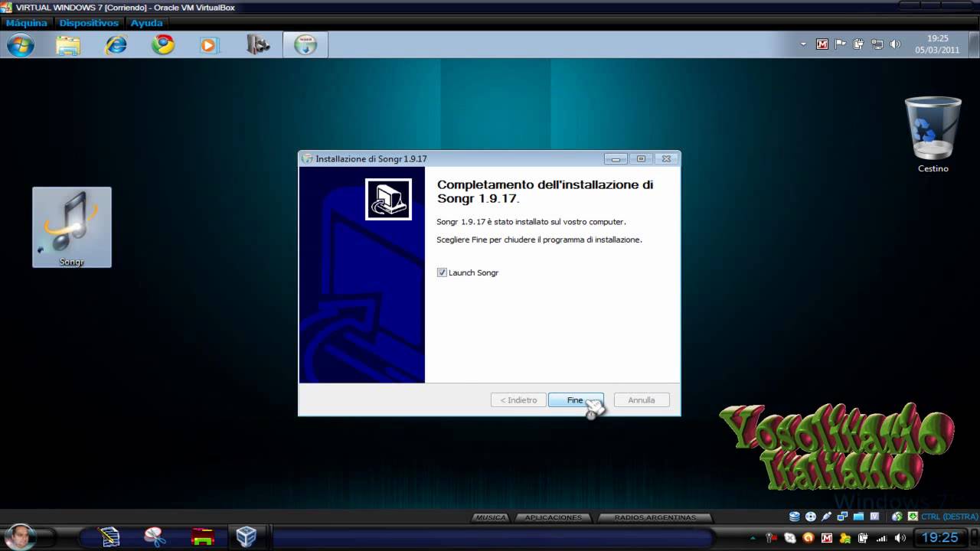Open the Cestino recycle bin icon
Image resolution: width=980 pixels, height=551 pixels.
(x=933, y=135)
